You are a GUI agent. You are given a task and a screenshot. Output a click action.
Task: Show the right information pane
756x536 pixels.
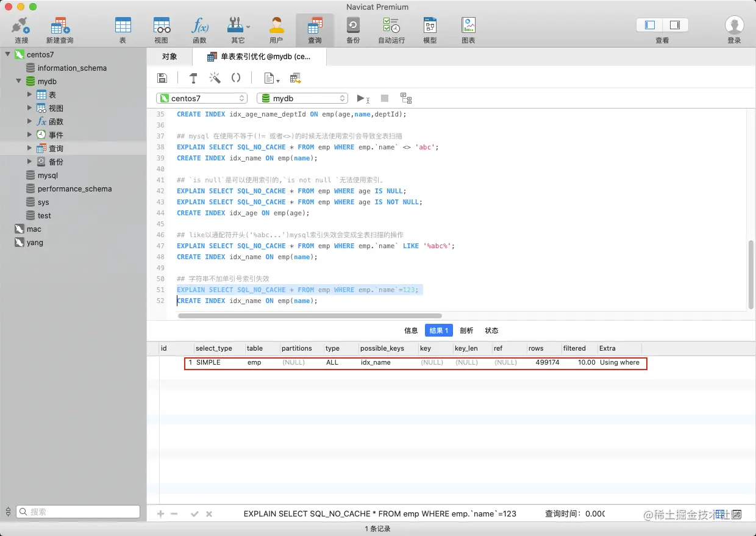coord(675,25)
